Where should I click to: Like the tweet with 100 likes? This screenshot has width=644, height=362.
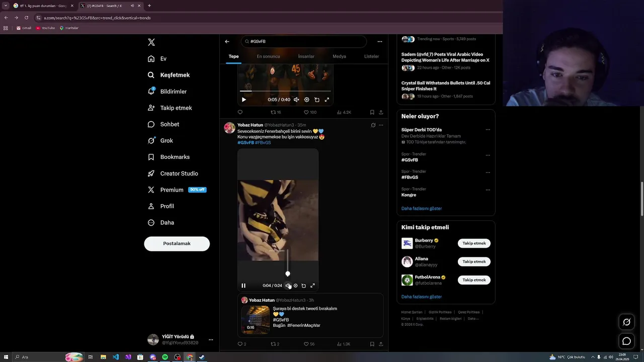[310, 112]
